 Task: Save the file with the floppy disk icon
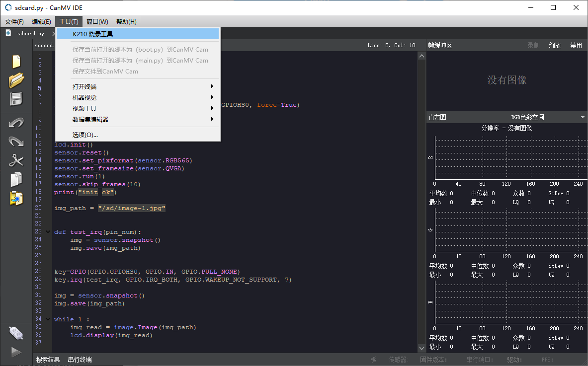16,99
